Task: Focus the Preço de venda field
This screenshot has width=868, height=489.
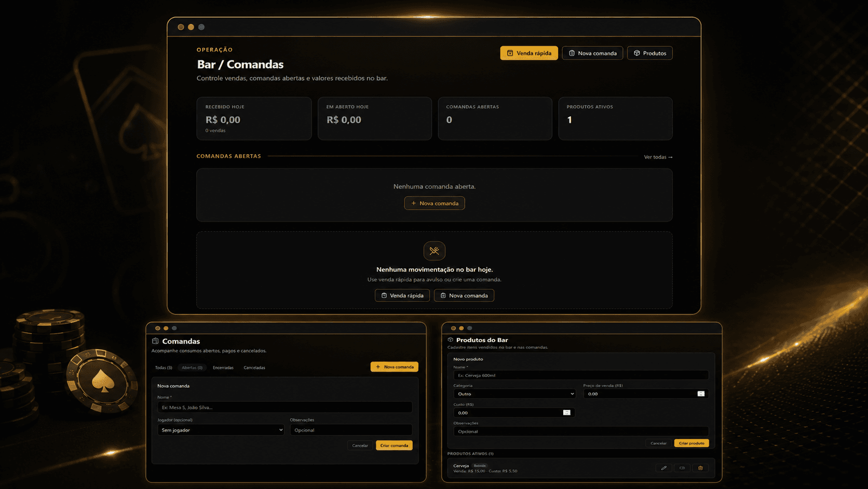Action: click(646, 394)
